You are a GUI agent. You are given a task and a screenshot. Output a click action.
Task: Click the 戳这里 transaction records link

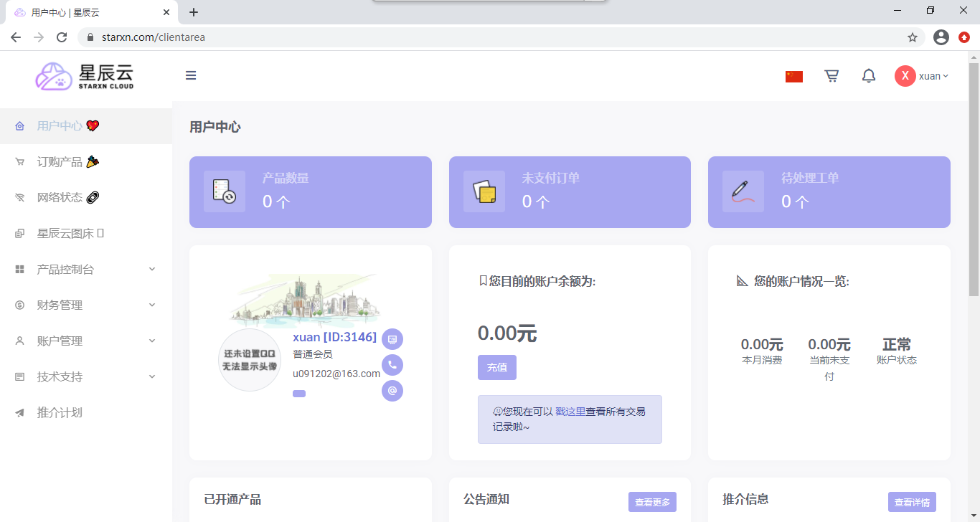570,412
